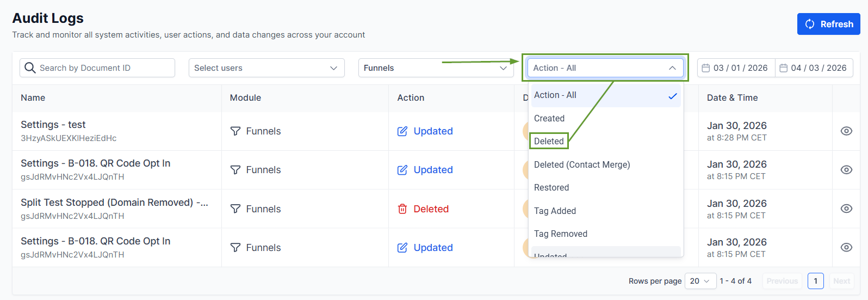Open eye icon for Split Test Stopped row
Screen dimensions: 868x300
pos(846,209)
